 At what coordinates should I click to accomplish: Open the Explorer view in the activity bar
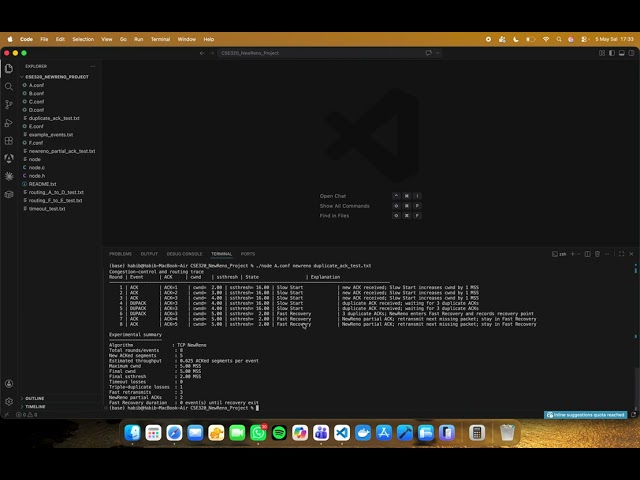pyautogui.click(x=9, y=69)
